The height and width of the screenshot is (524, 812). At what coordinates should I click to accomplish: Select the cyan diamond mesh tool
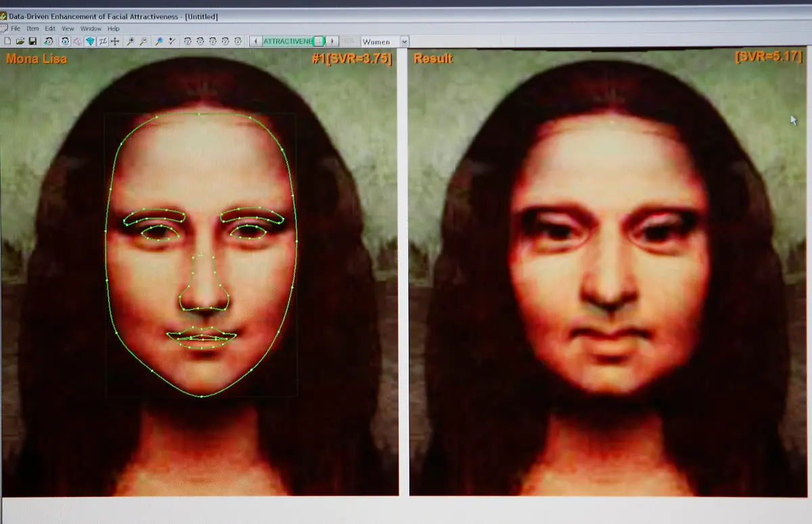90,41
